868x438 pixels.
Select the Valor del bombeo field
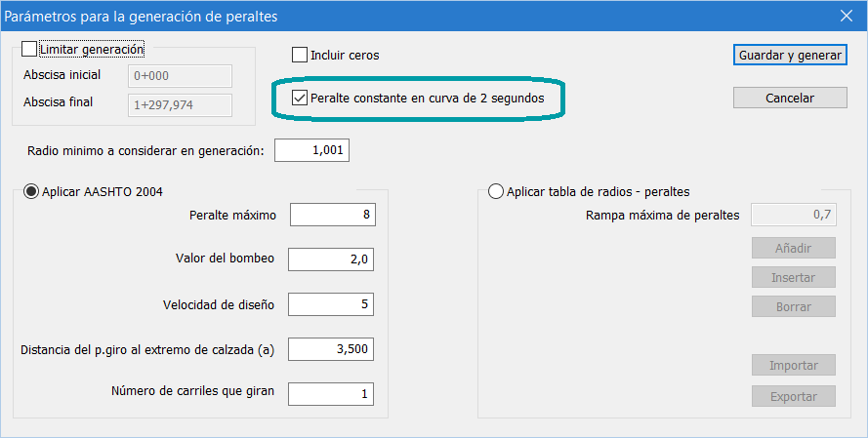click(331, 259)
